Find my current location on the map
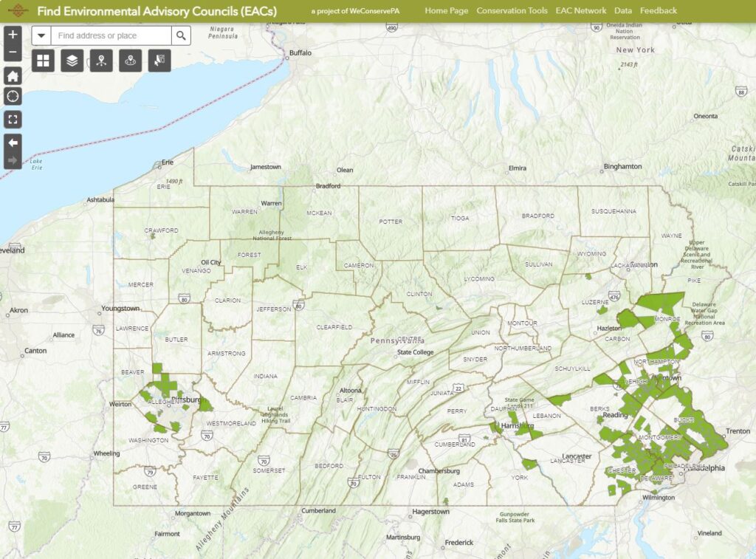 [x=12, y=96]
